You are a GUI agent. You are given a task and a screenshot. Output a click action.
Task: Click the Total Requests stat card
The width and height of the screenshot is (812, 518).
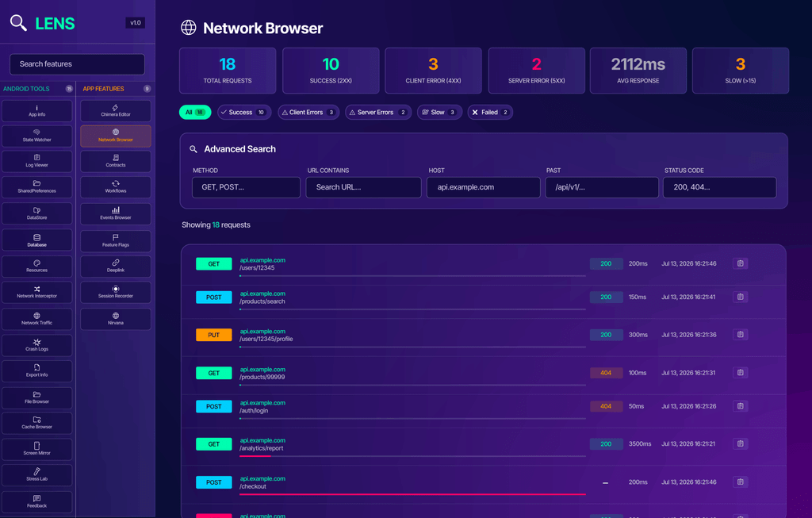tap(228, 71)
